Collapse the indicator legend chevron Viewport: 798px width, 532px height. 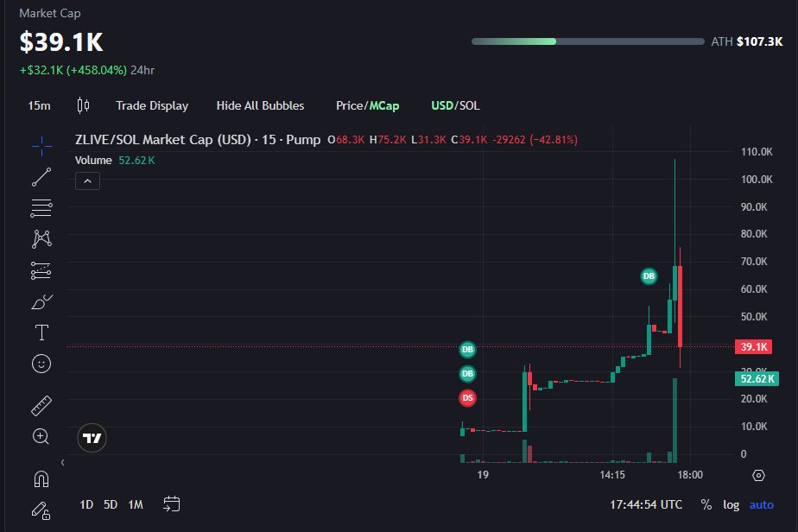[x=88, y=180]
